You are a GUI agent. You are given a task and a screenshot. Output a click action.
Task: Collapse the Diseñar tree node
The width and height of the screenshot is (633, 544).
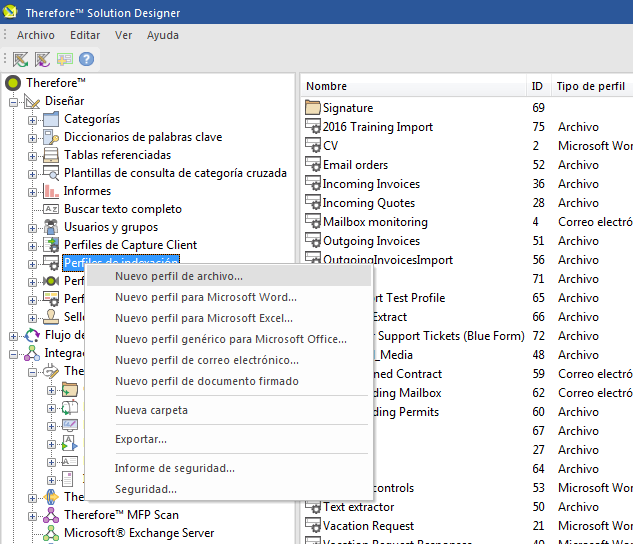[x=13, y=102]
